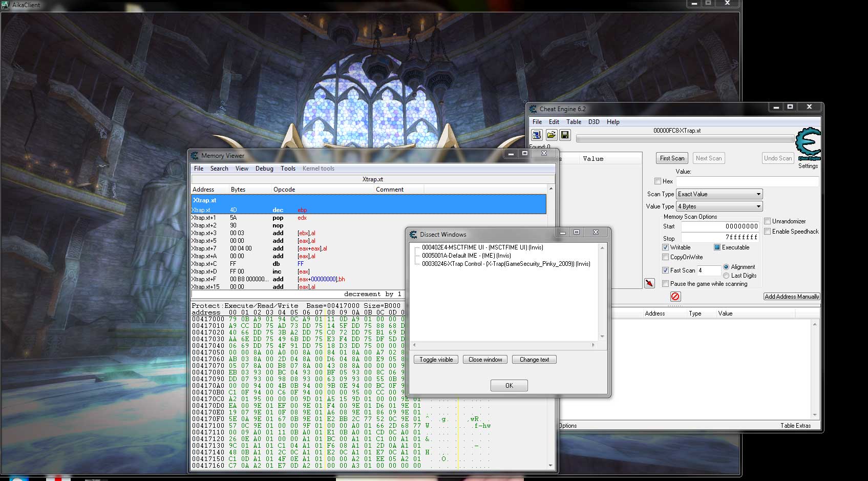Enable Speedhack checkbox
Screen dimensions: 868x481
767,231
